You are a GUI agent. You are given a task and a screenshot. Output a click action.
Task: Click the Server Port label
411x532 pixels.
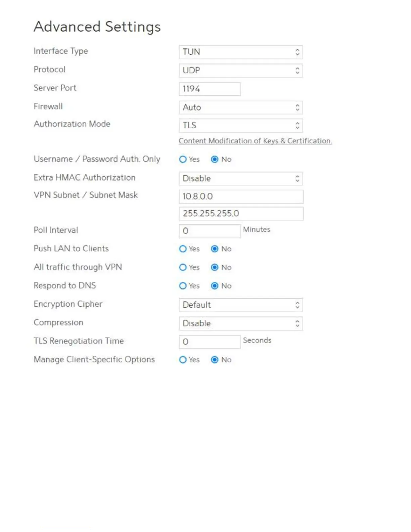click(55, 88)
